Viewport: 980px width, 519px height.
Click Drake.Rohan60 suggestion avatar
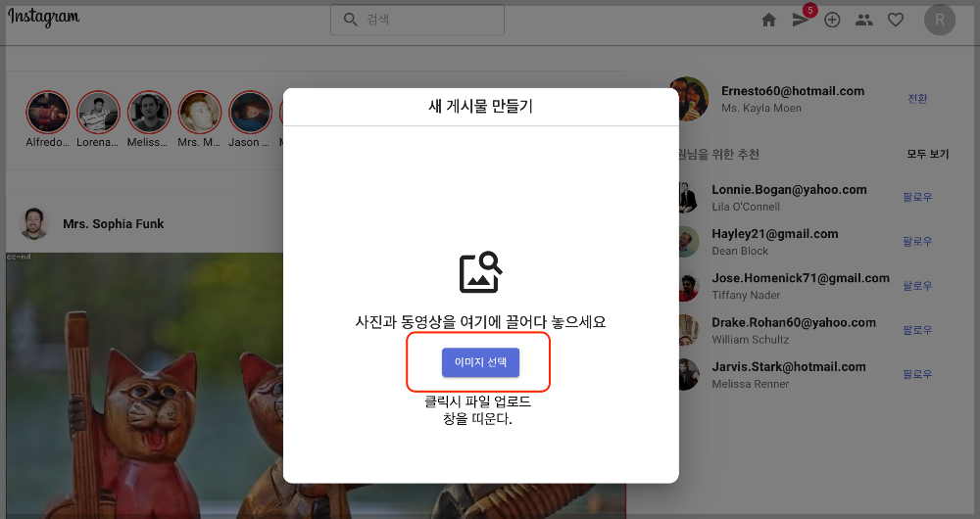coord(689,330)
